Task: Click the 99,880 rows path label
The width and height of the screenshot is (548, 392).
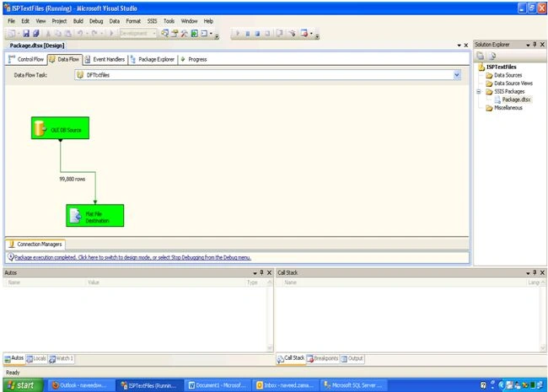Action: [72, 179]
